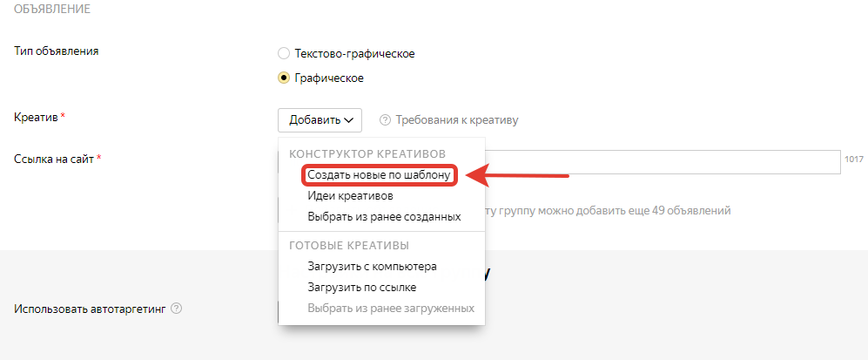Image resolution: width=868 pixels, height=360 pixels.
Task: Click the Использовать автотаргетинг label
Action: click(x=90, y=309)
